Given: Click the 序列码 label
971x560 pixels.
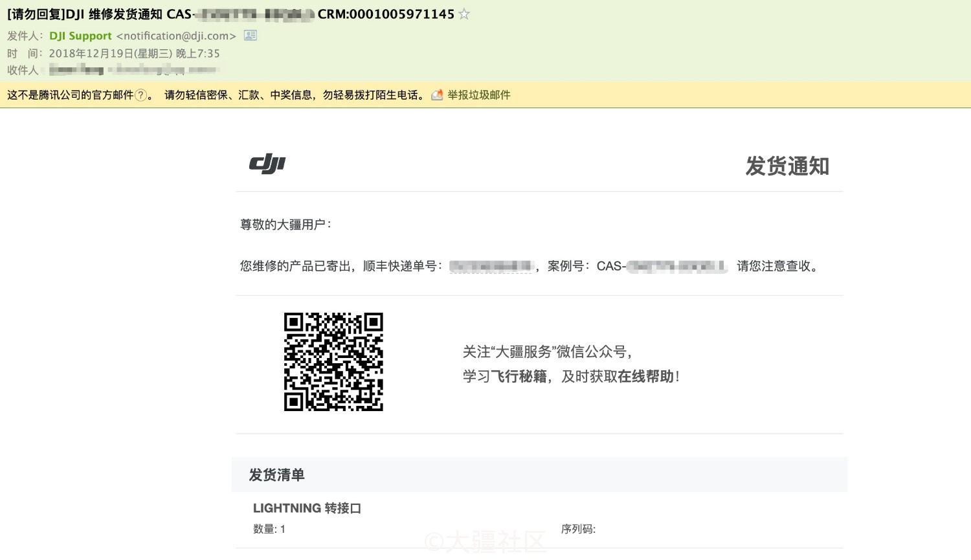Looking at the screenshot, I should pos(578,529).
